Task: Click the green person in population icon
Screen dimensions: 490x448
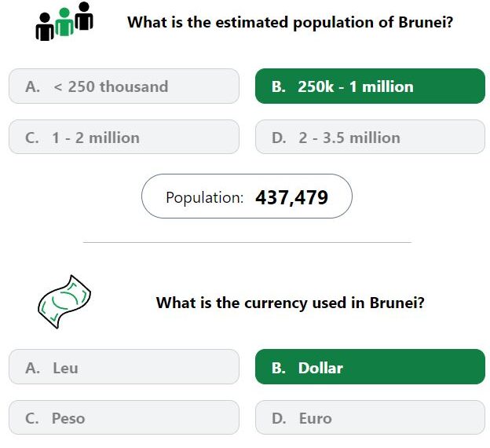Action: pos(64,22)
